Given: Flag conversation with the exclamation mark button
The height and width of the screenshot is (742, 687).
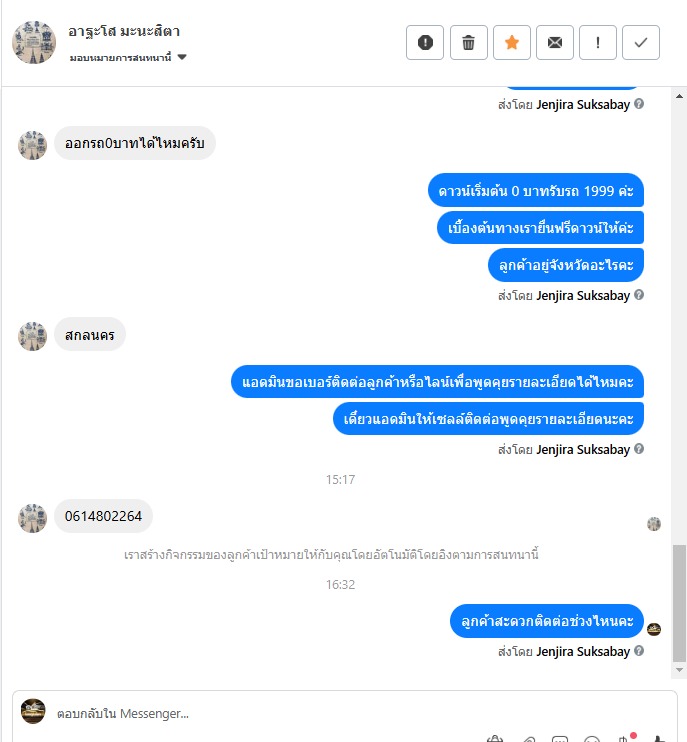Looking at the screenshot, I should (x=598, y=43).
